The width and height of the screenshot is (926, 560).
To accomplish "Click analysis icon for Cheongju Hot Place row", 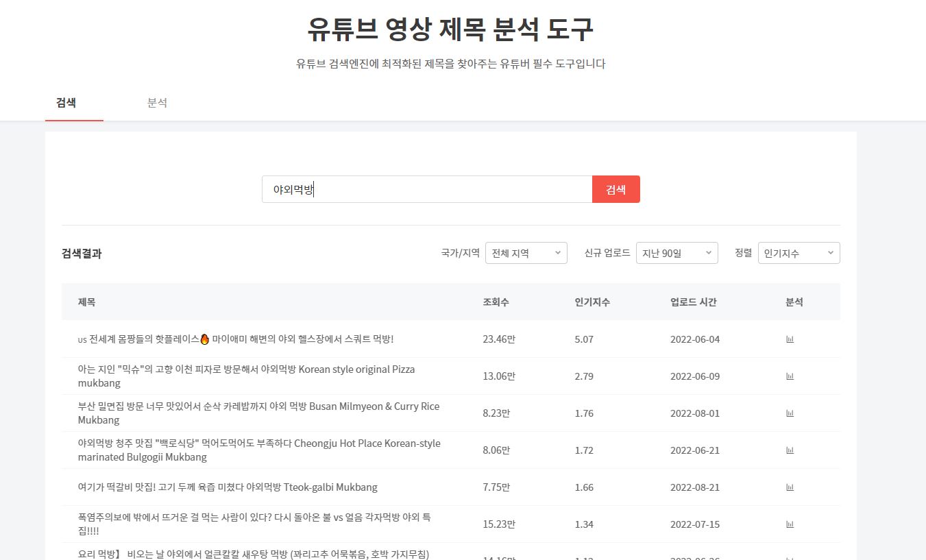I will click(x=790, y=450).
